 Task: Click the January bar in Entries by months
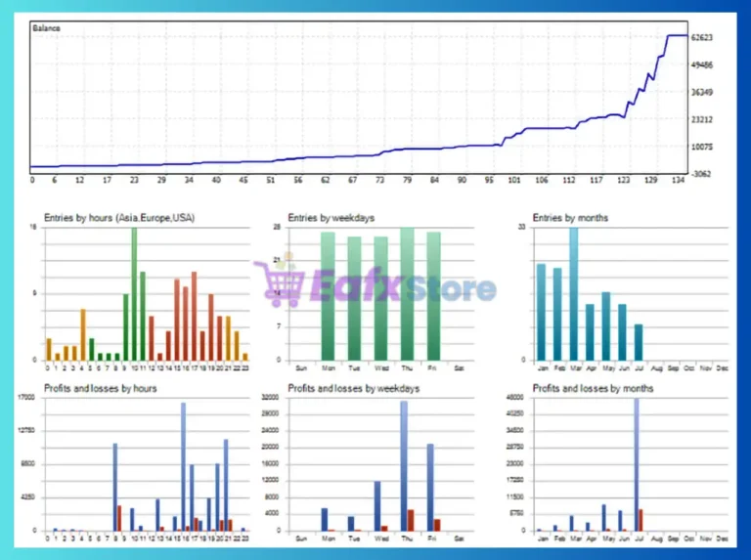click(x=541, y=312)
